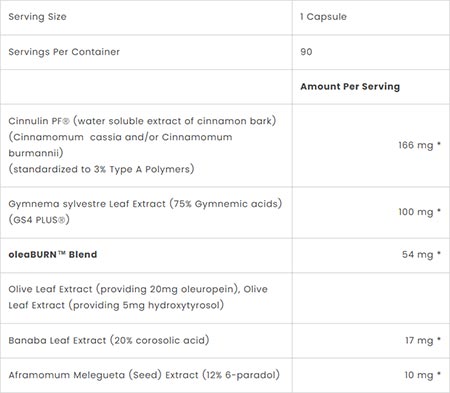Click the oleaBURN Blend heading
Image resolution: width=450 pixels, height=393 pixels.
click(x=53, y=254)
